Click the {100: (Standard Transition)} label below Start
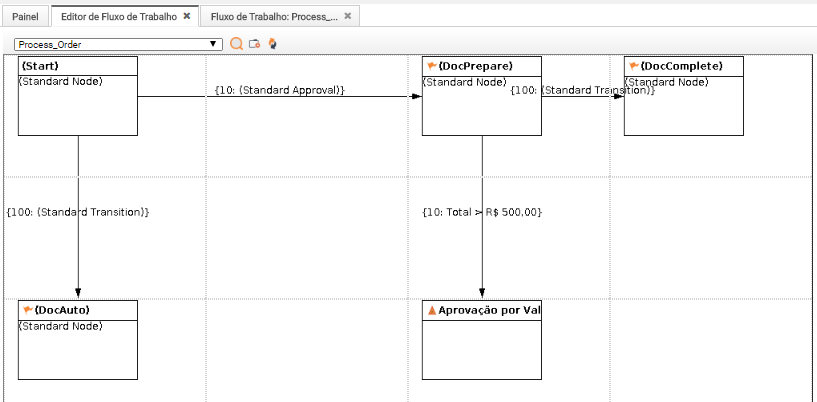Image resolution: width=817 pixels, height=402 pixels. (78, 212)
